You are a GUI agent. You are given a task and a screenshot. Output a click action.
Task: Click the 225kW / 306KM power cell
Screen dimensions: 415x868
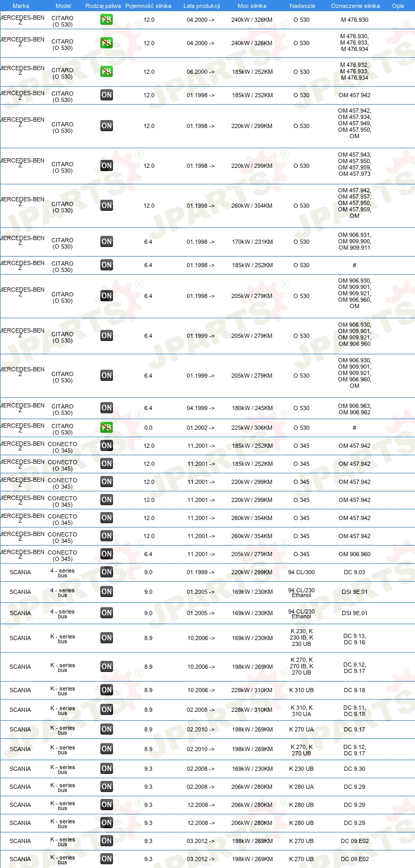[x=252, y=428]
